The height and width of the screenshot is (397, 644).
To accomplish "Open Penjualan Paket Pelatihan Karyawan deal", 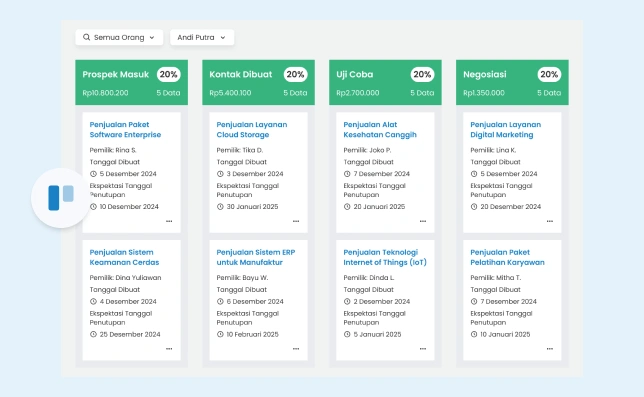I will tap(507, 257).
